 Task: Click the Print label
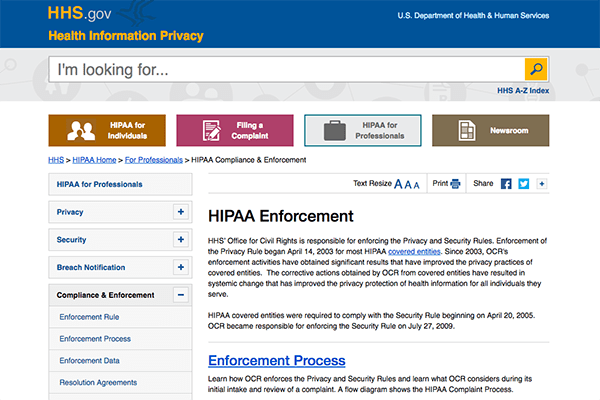click(x=440, y=183)
